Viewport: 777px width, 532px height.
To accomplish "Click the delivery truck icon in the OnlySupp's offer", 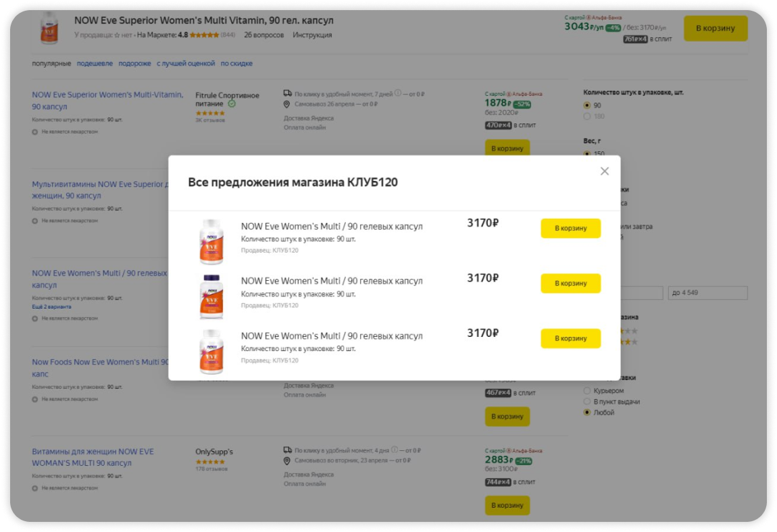I will (287, 450).
